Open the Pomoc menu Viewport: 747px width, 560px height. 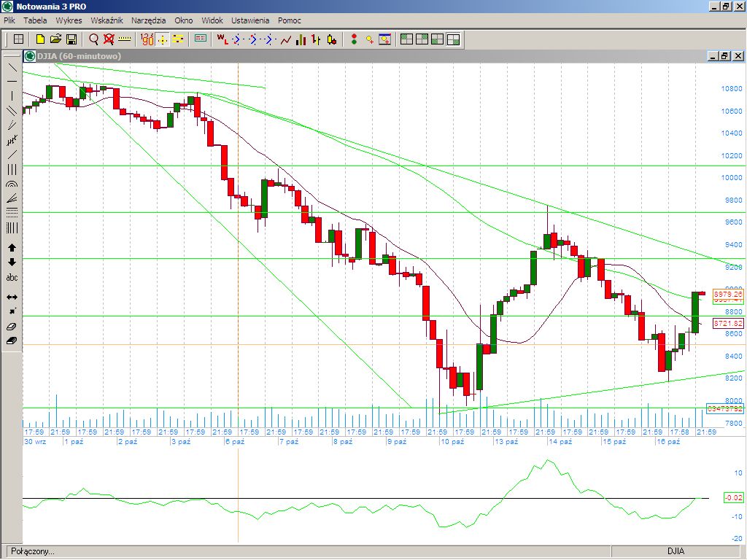290,20
